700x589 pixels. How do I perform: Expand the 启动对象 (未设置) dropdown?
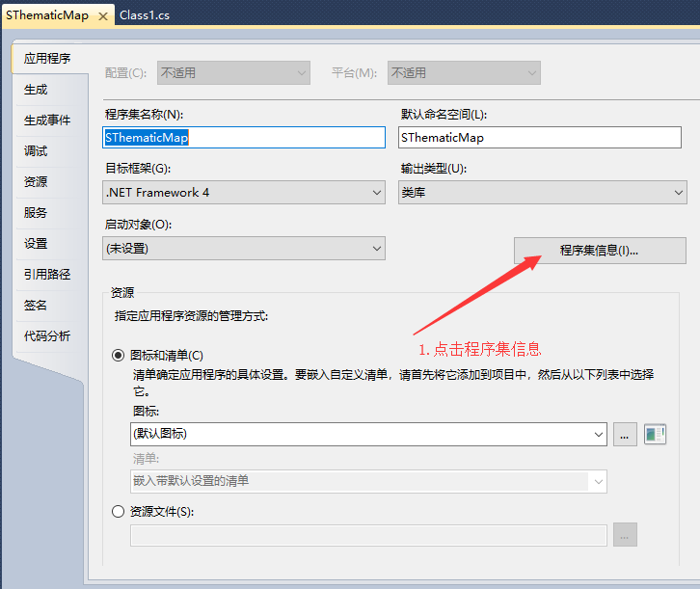[x=244, y=248]
